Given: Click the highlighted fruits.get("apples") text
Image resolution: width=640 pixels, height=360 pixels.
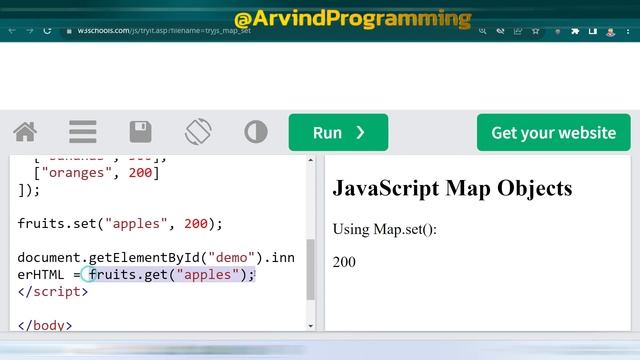Looking at the screenshot, I should pos(171,275).
